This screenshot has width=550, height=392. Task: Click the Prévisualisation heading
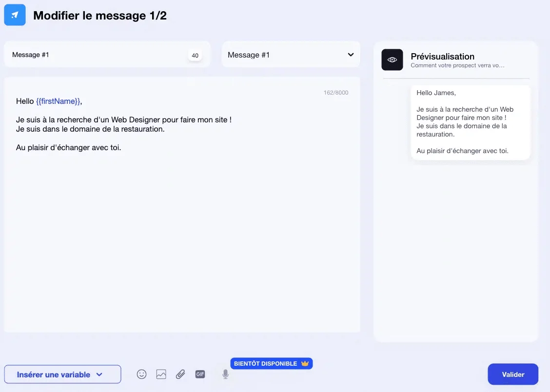point(442,57)
